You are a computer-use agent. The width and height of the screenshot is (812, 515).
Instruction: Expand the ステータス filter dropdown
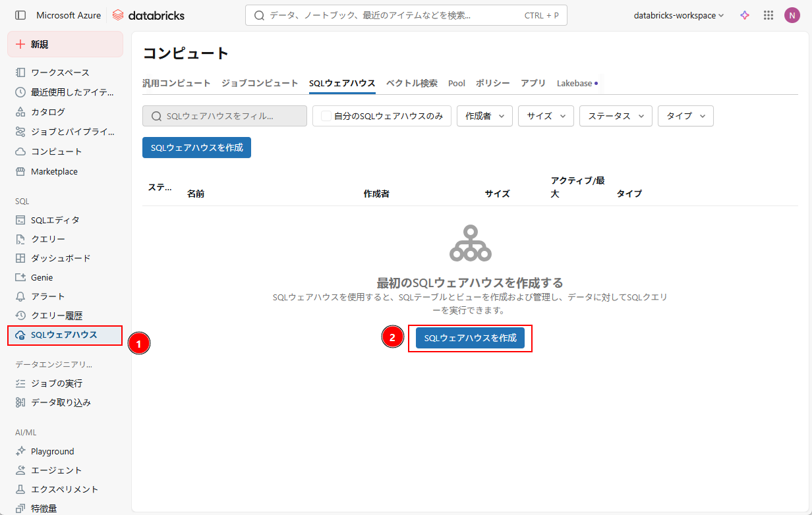(x=616, y=116)
